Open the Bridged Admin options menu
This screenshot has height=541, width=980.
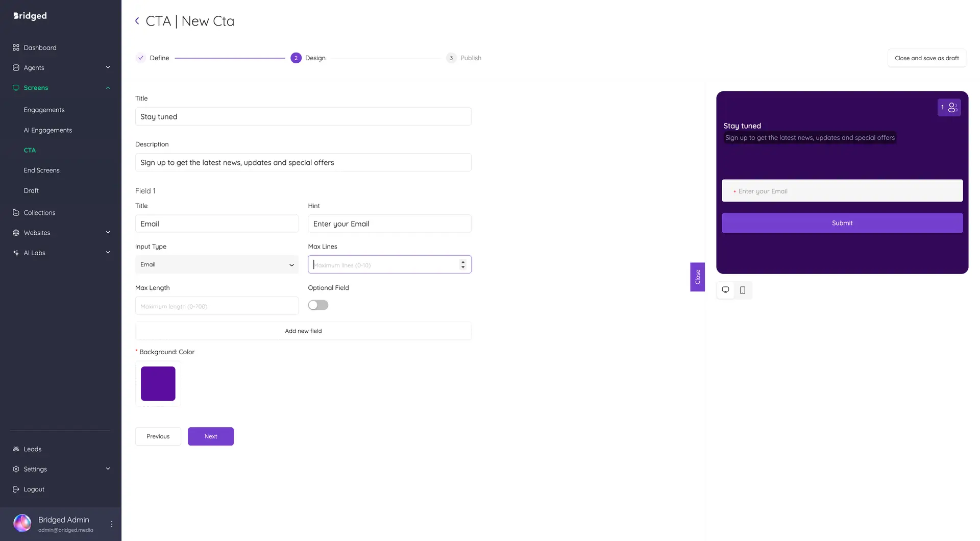(x=112, y=524)
